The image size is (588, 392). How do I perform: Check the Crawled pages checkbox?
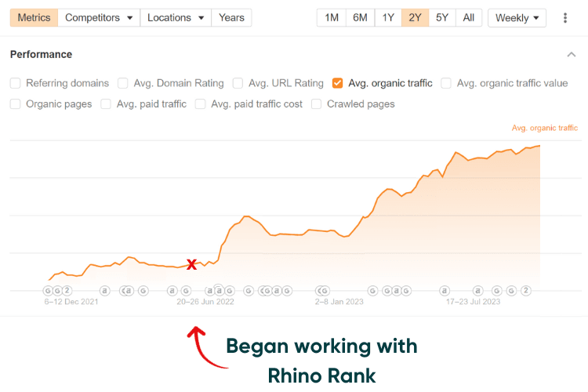point(317,103)
